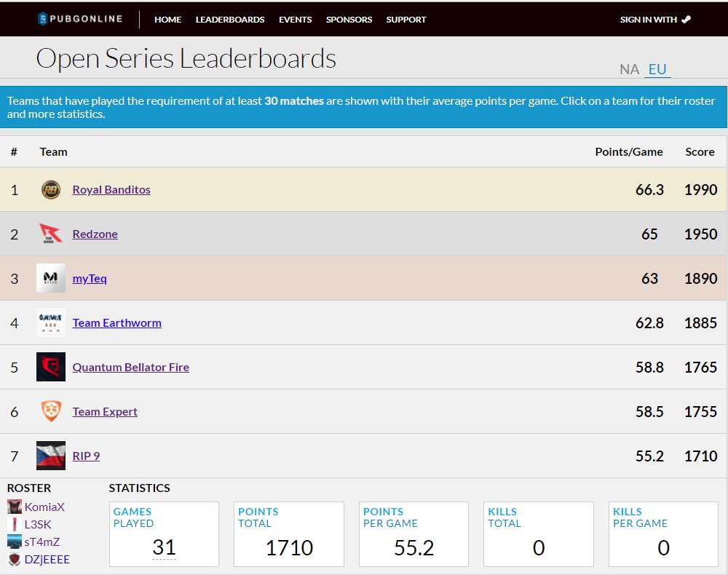Click the Steam icon next to Sign In With
Viewport: 728px width, 575px height.
tap(687, 20)
